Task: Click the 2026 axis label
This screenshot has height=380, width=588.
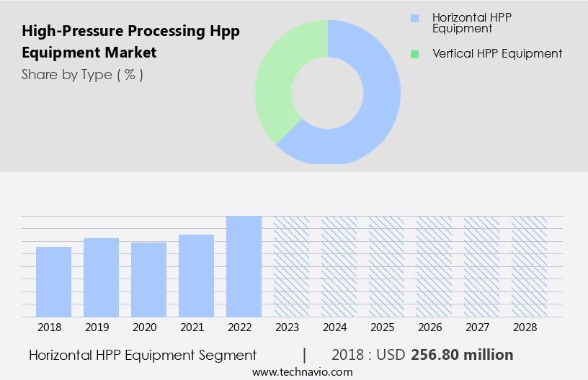Action: 430,327
